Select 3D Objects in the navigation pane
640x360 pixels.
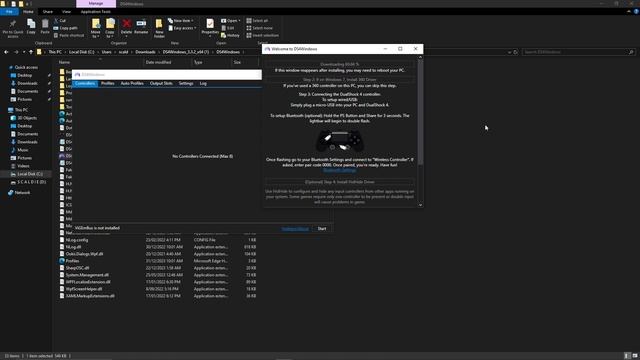tap(27, 118)
